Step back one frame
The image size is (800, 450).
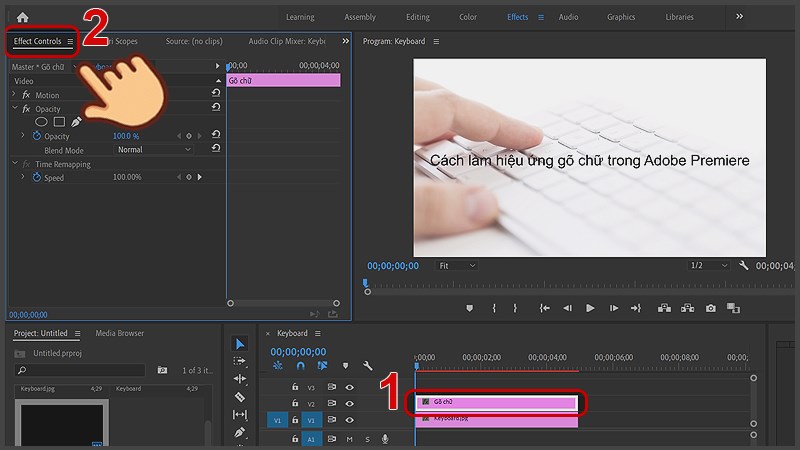(567, 308)
